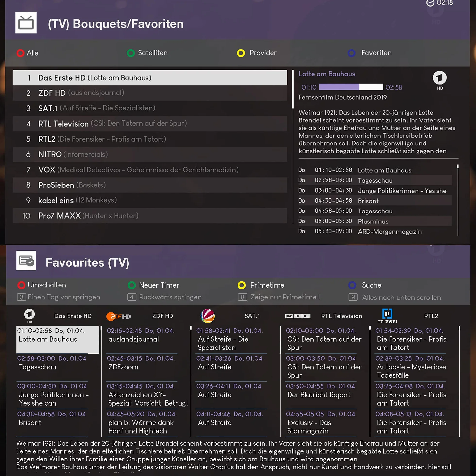The width and height of the screenshot is (476, 476).
Task: Click the key 3 icon for Einen Tag vor springen
Action: click(x=21, y=297)
